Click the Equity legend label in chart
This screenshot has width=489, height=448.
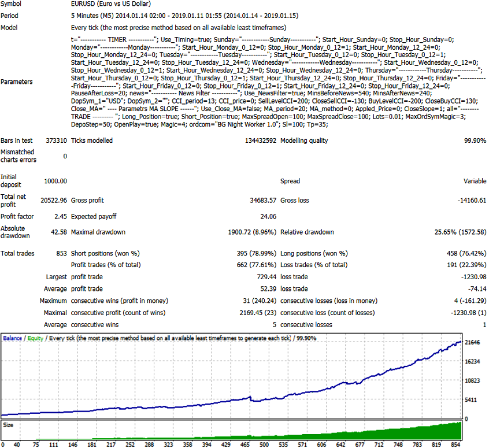pos(35,338)
